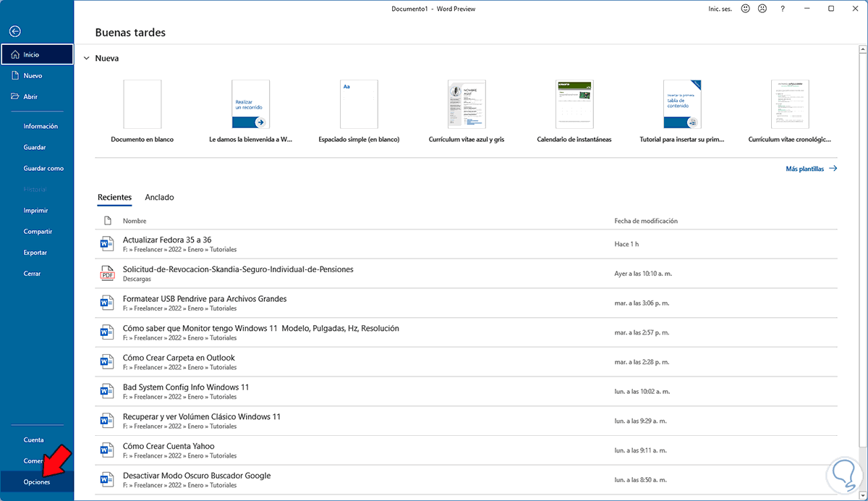Click PDF icon of Solicitud-de-Revocacion file

coord(107,274)
